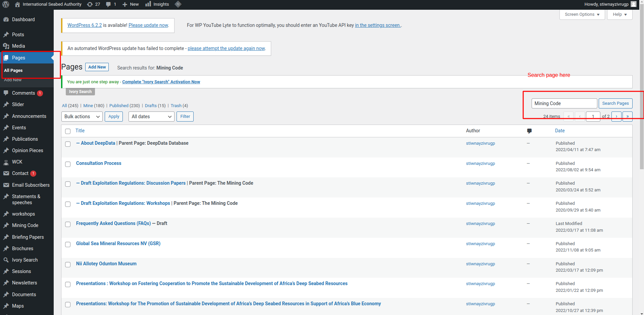The image size is (644, 315).
Task: Open the Briefing Papers menu
Action: coord(28,237)
